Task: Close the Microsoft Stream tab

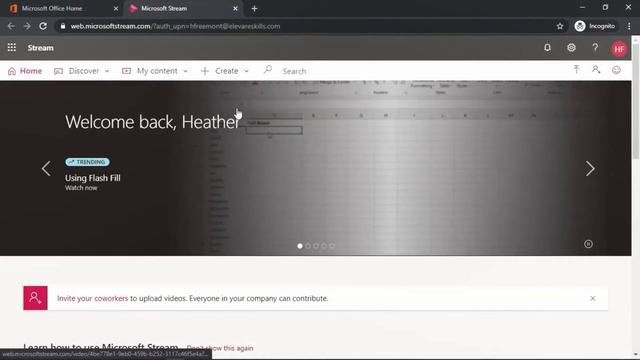Action: [x=235, y=8]
